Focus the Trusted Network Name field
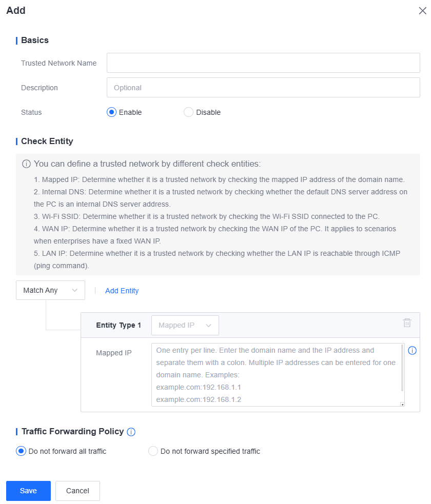 263,63
